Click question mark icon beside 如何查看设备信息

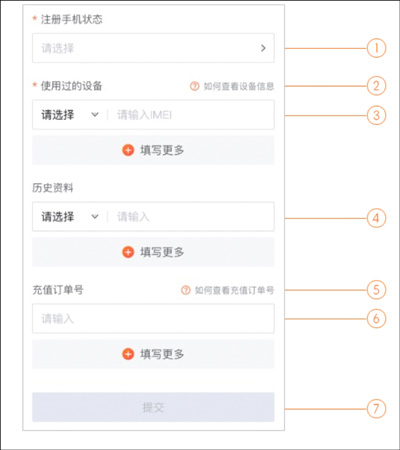click(x=195, y=86)
